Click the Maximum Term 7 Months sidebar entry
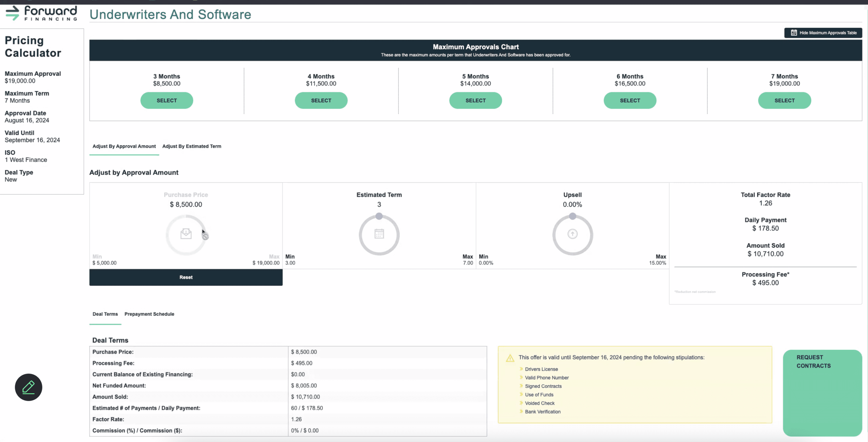This screenshot has width=868, height=442. point(27,97)
